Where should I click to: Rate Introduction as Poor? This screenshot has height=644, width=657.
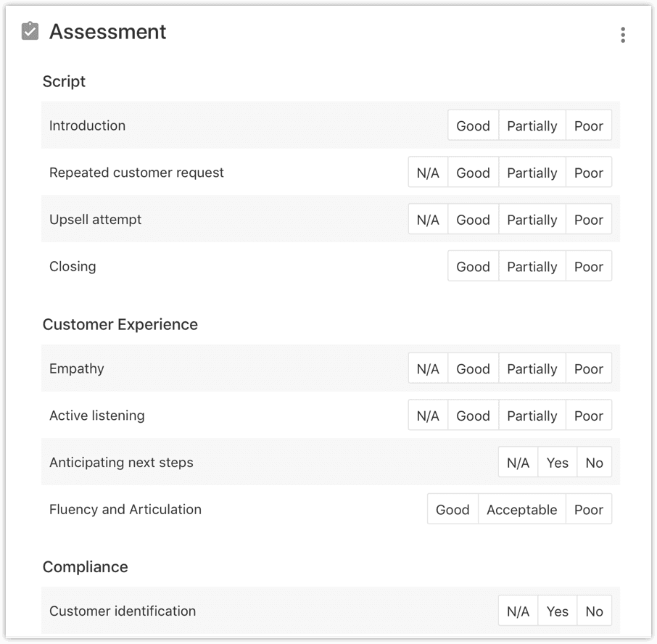coord(589,125)
